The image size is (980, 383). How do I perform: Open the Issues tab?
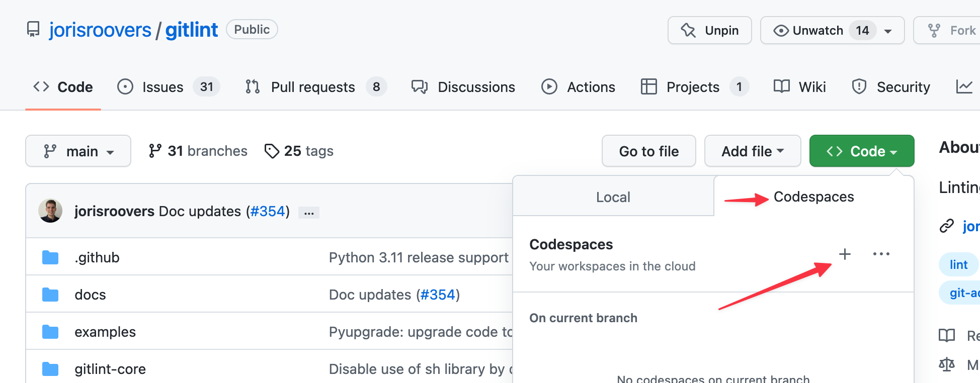(168, 87)
